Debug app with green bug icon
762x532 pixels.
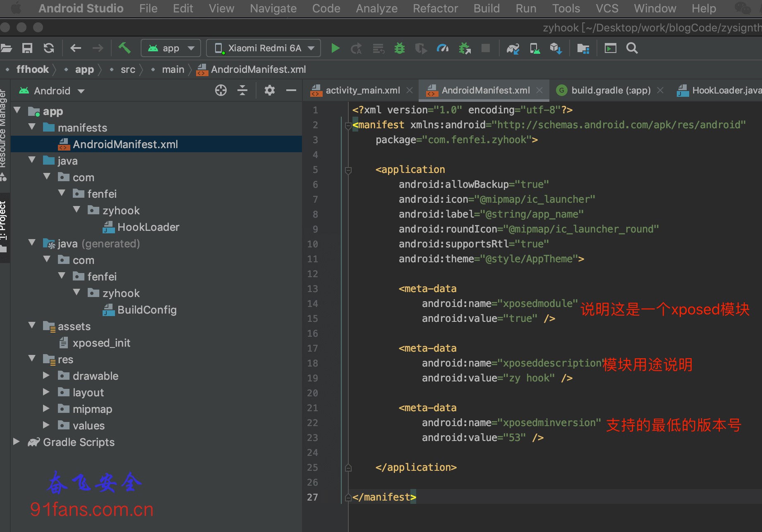coord(400,48)
